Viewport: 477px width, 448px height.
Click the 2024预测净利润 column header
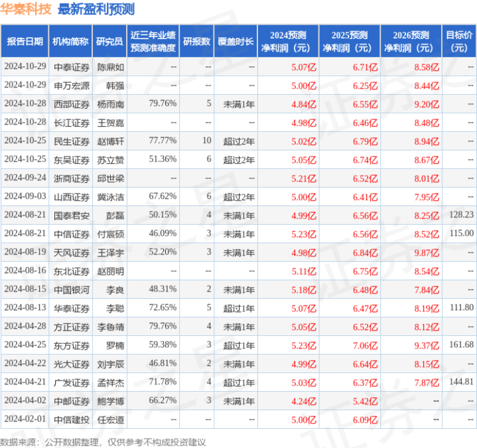[x=288, y=41]
